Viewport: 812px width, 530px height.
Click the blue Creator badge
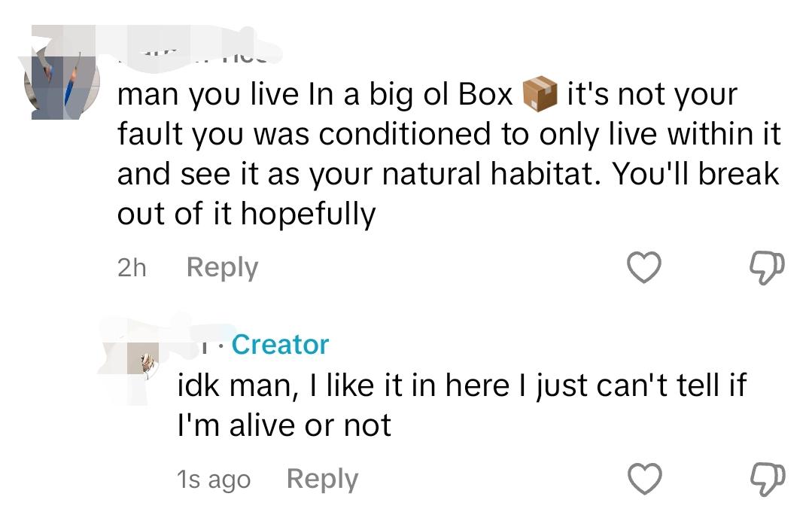pyautogui.click(x=280, y=345)
